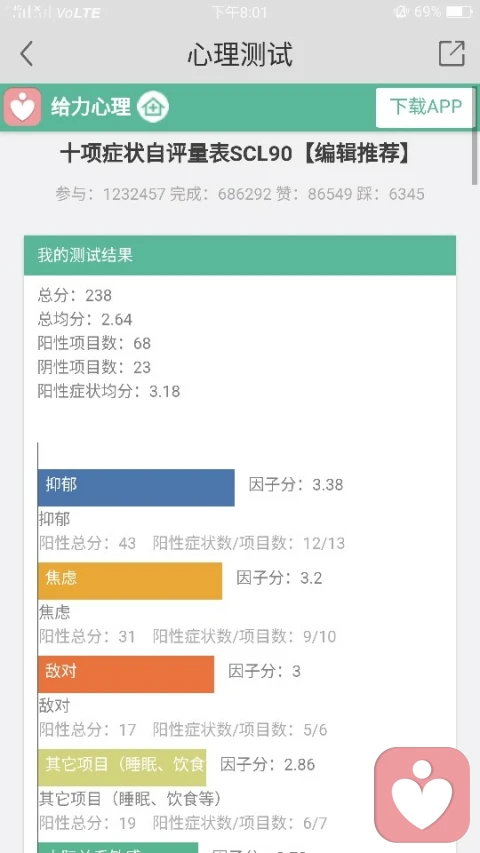Tap the floating pink heart app icon
The height and width of the screenshot is (853, 480).
[x=422, y=794]
